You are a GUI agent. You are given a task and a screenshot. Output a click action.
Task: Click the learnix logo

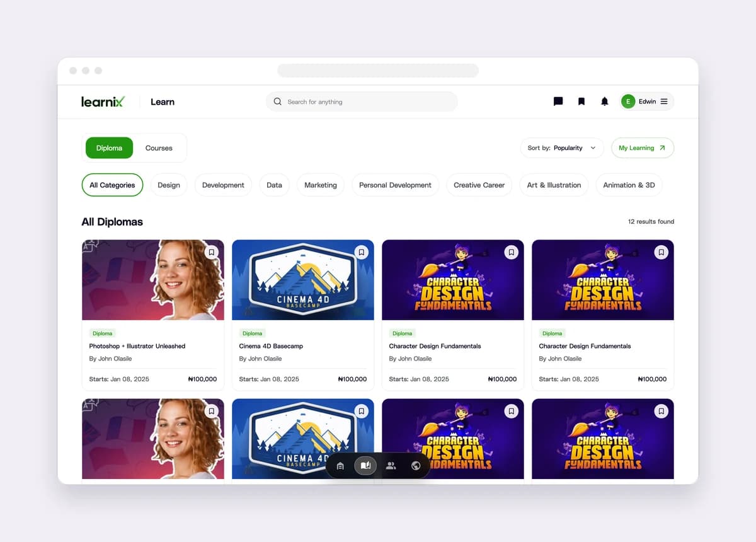(103, 101)
